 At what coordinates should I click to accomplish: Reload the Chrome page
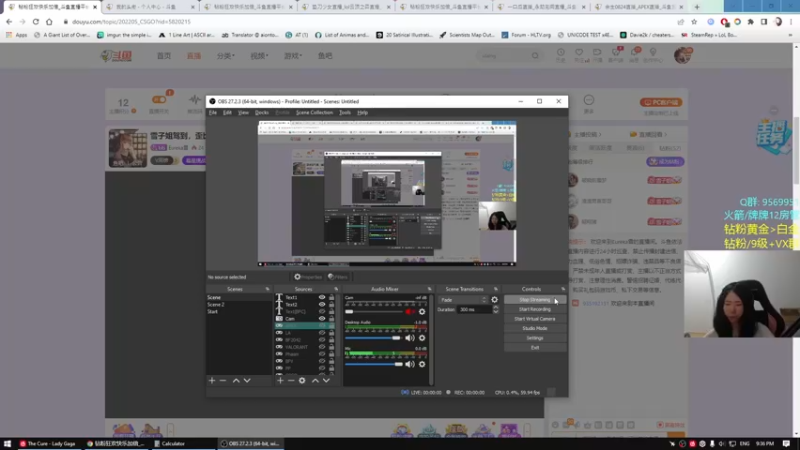(x=36, y=22)
